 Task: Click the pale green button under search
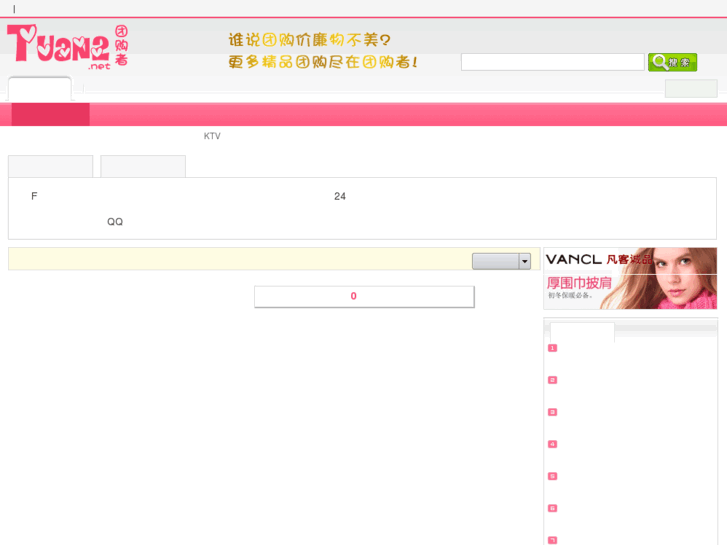691,89
